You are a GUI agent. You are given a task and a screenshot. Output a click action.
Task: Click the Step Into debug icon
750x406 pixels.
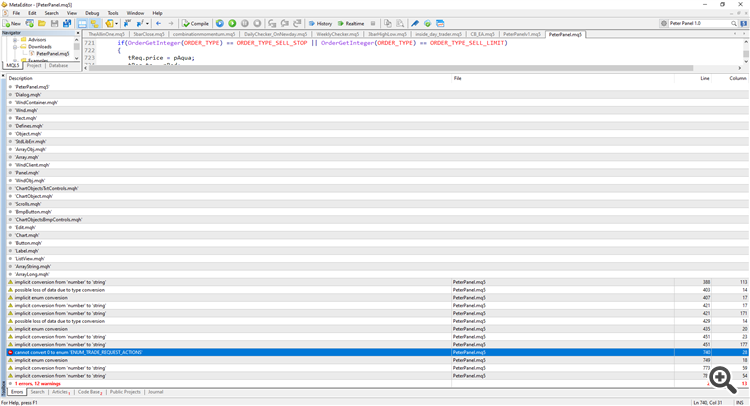tap(272, 23)
